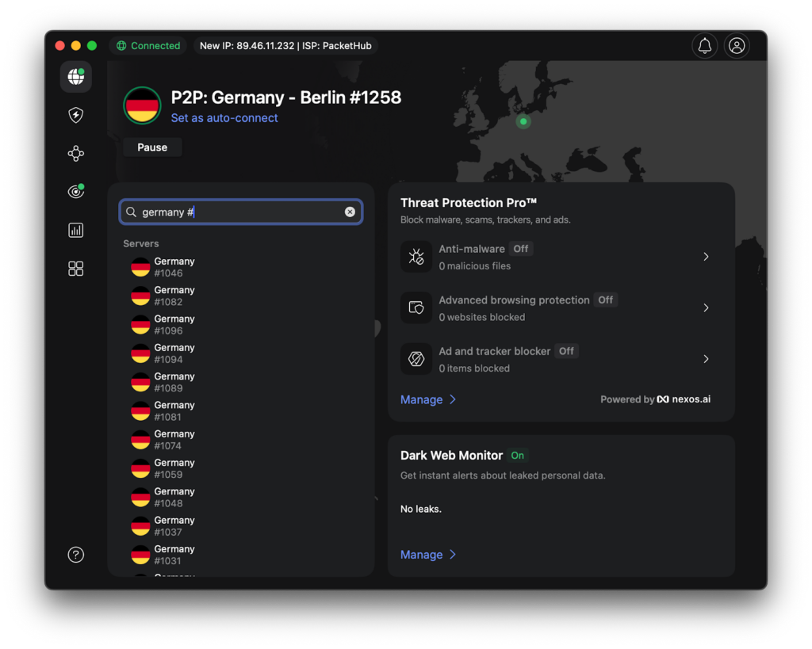Click the New IP and ISP info pill
This screenshot has width=812, height=649.
click(285, 45)
